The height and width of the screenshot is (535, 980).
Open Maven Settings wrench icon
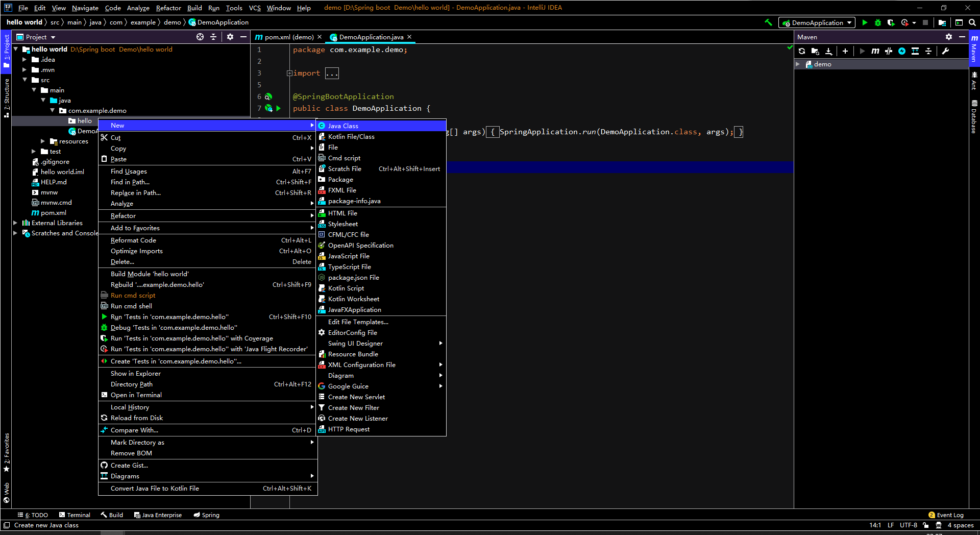click(x=945, y=51)
